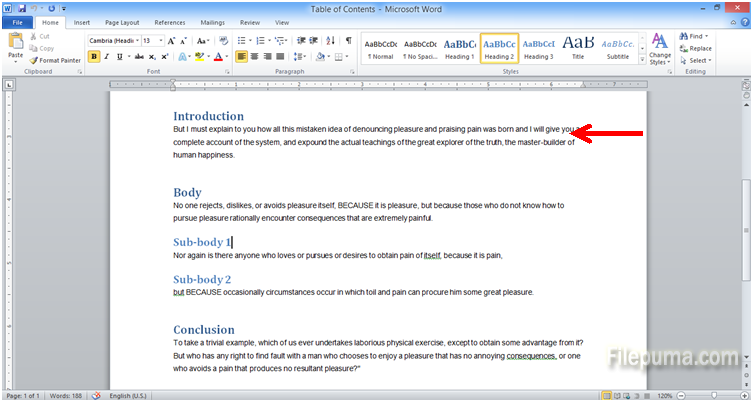This screenshot has height=401, width=753.
Task: Open the References ribbon tab
Action: [x=169, y=21]
